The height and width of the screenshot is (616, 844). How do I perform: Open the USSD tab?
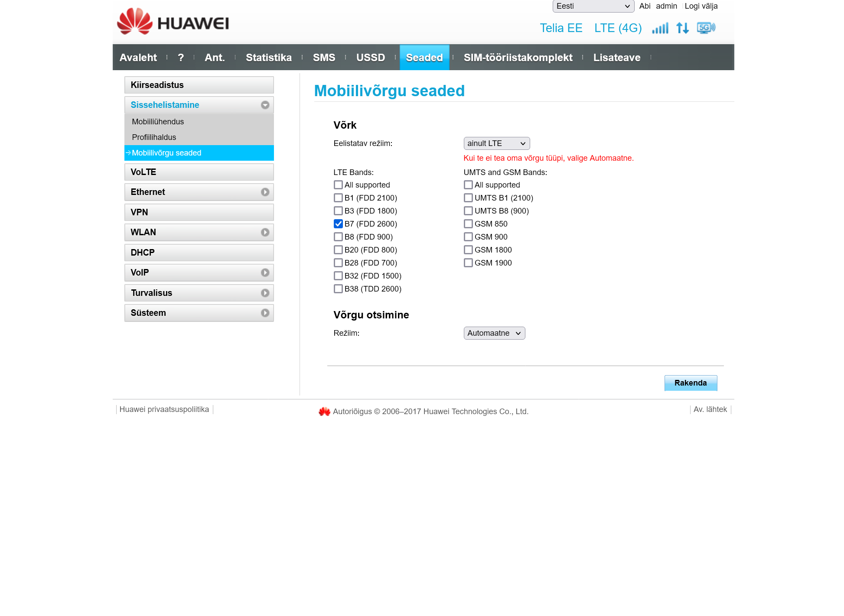[371, 58]
